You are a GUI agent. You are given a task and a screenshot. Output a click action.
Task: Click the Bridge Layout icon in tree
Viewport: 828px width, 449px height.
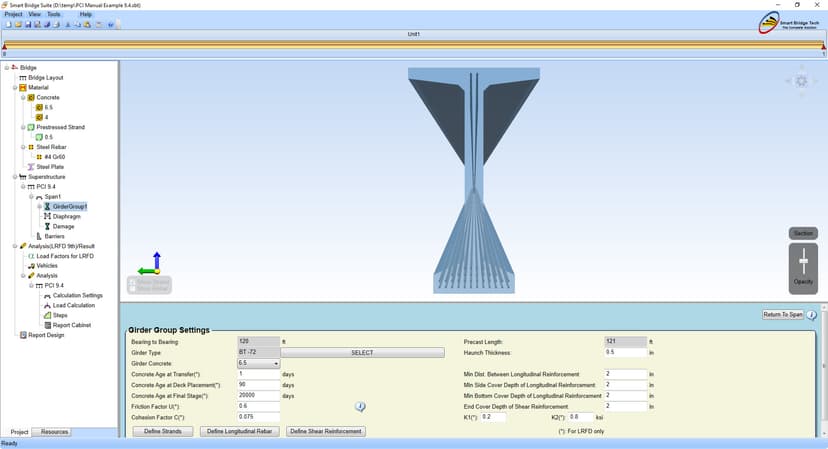click(23, 78)
